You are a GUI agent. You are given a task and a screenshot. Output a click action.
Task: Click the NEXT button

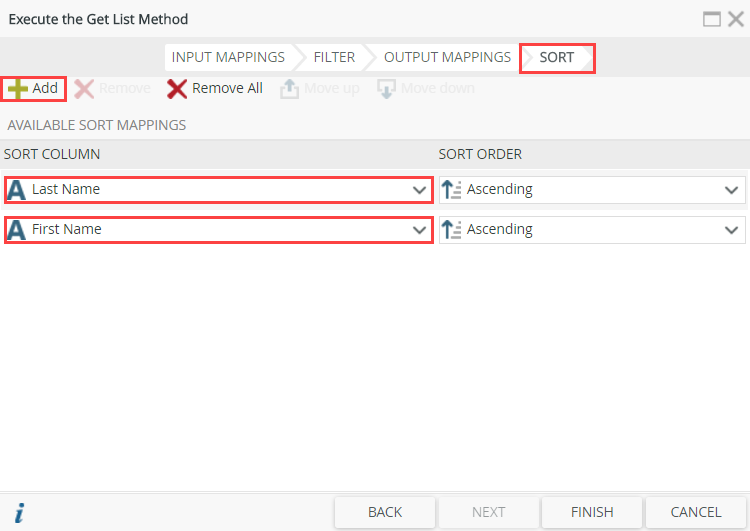tap(488, 512)
